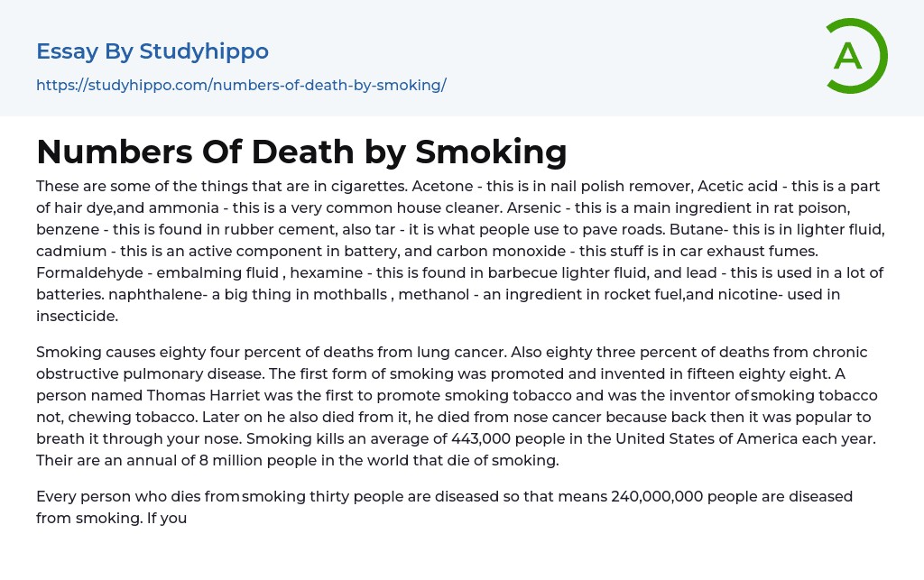Select the 'Numbers Of Death by Smoking' title

coord(301,152)
